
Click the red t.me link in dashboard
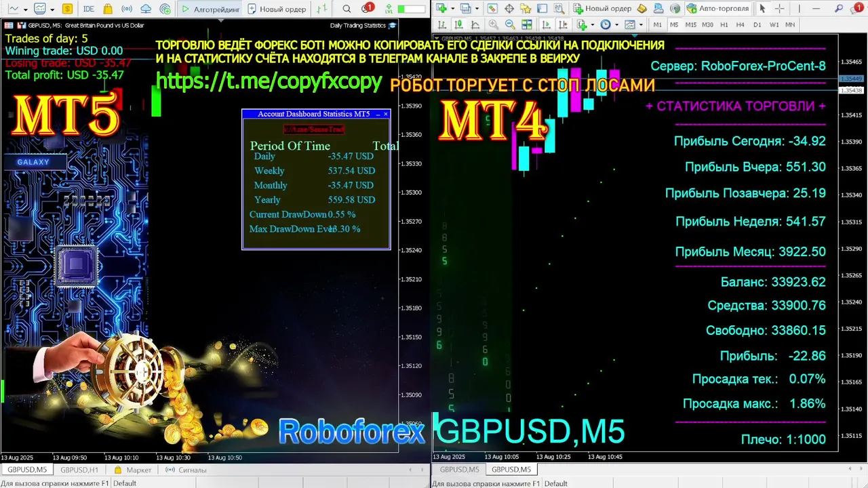[314, 129]
